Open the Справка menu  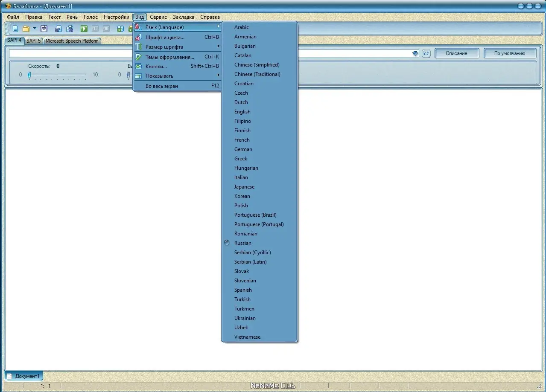(210, 17)
